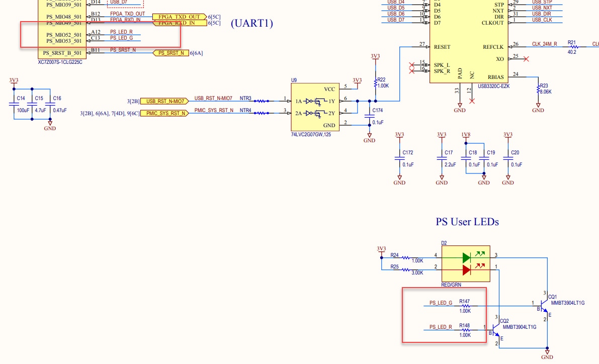Click the PS_MIO53_501 pin name
Image resolution: width=599 pixels, height=364 pixels.
point(64,41)
